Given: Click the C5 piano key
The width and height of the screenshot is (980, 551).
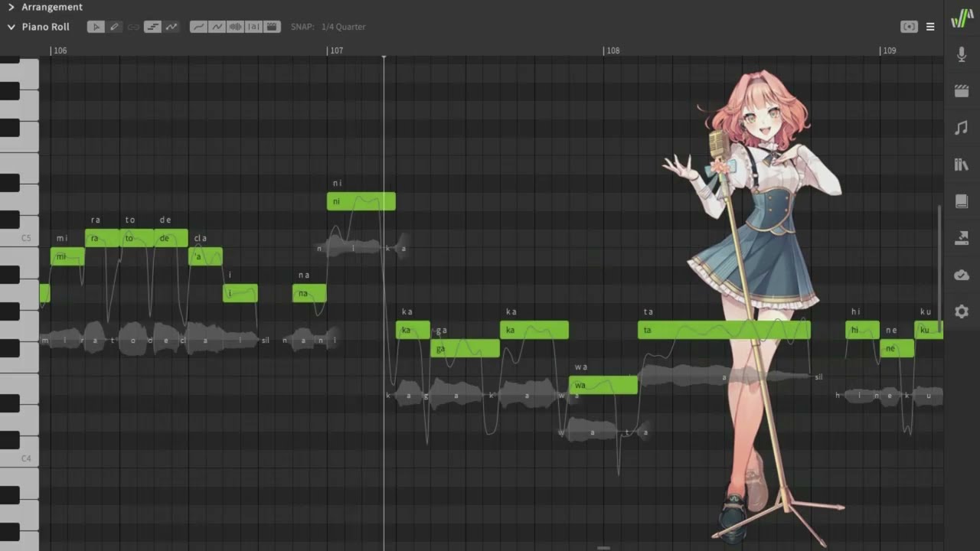Looking at the screenshot, I should coord(19,238).
